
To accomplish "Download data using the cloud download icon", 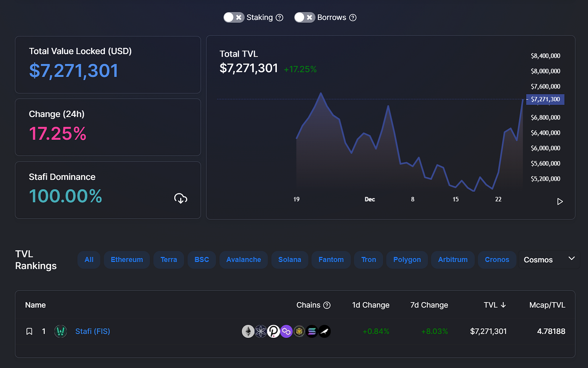I will point(181,198).
